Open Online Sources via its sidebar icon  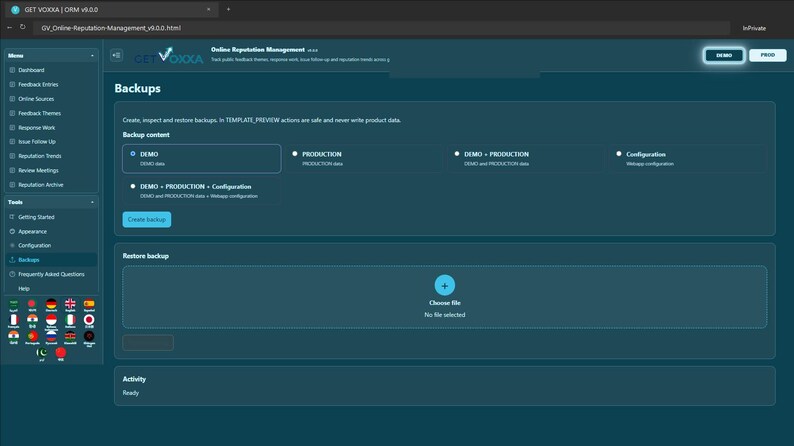click(12, 99)
